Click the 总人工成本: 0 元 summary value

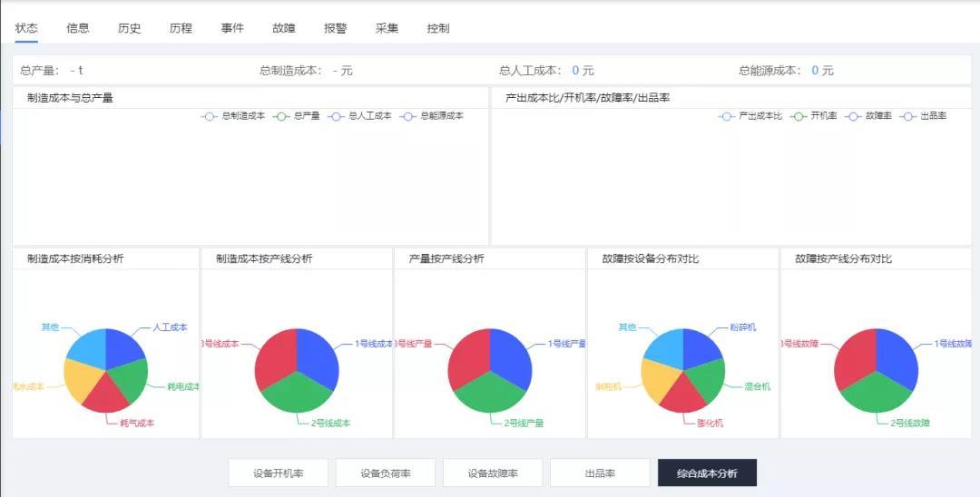click(547, 71)
